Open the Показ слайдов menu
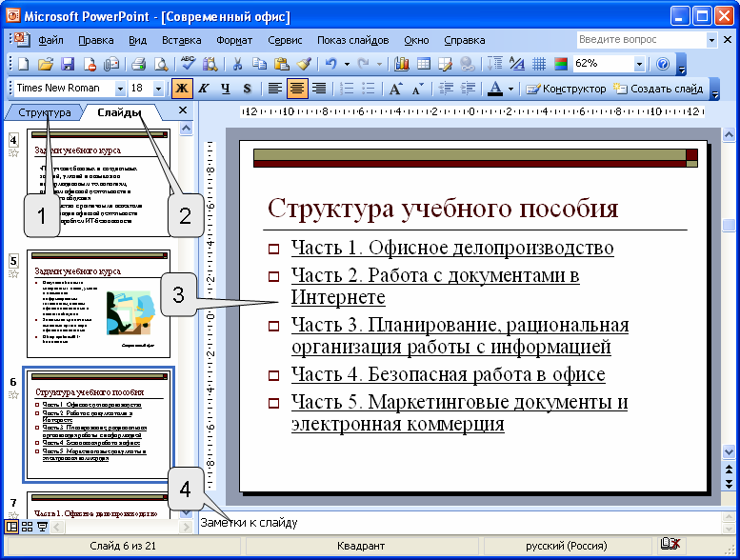 (x=353, y=40)
